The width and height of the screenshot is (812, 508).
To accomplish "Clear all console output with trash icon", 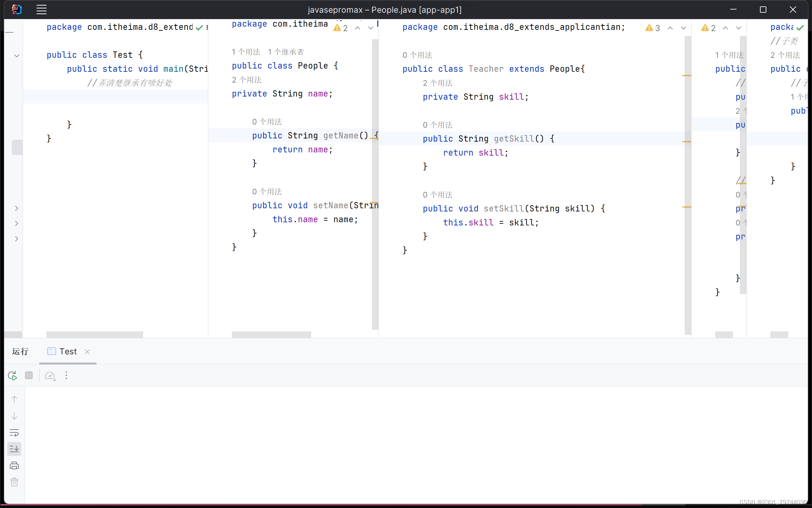I will point(14,482).
